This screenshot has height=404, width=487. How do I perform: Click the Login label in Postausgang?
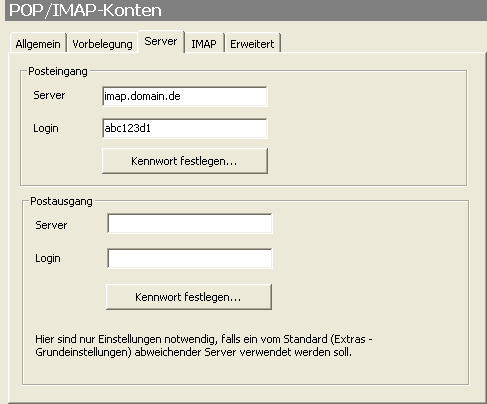pyautogui.click(x=48, y=258)
